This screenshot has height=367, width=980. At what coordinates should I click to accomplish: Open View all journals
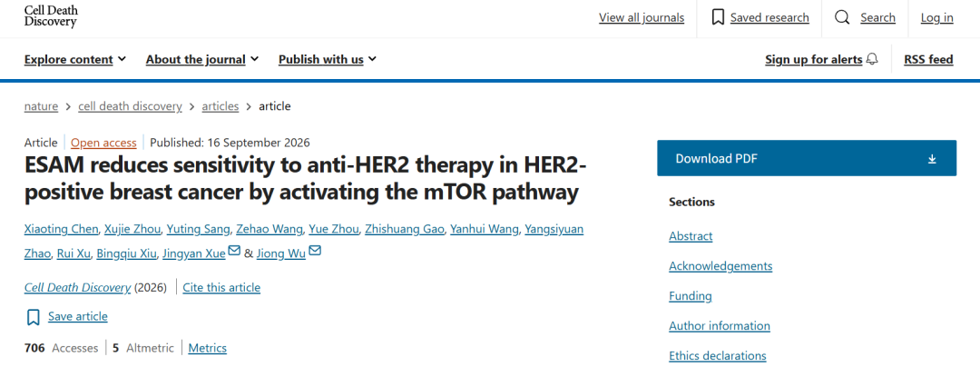[x=642, y=17]
